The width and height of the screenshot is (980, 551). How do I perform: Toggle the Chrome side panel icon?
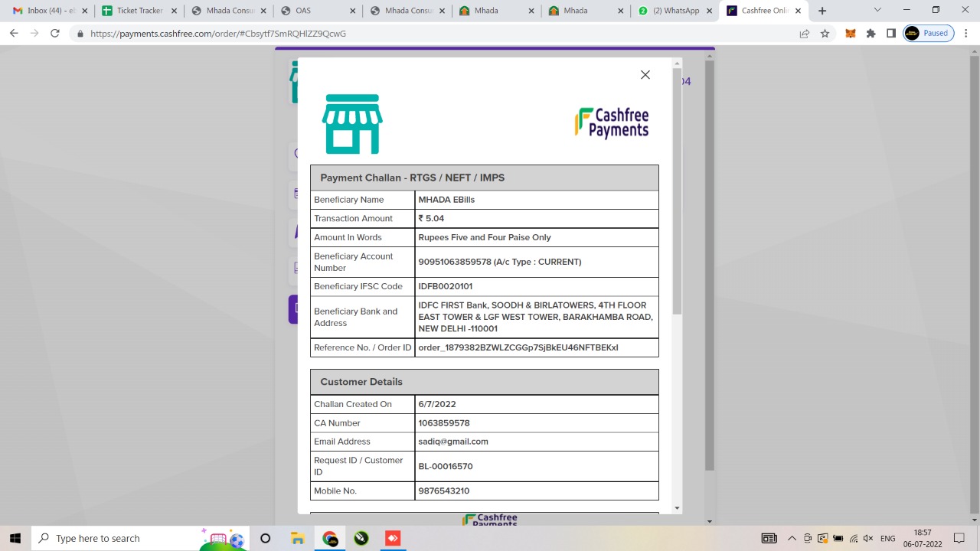[x=891, y=34]
